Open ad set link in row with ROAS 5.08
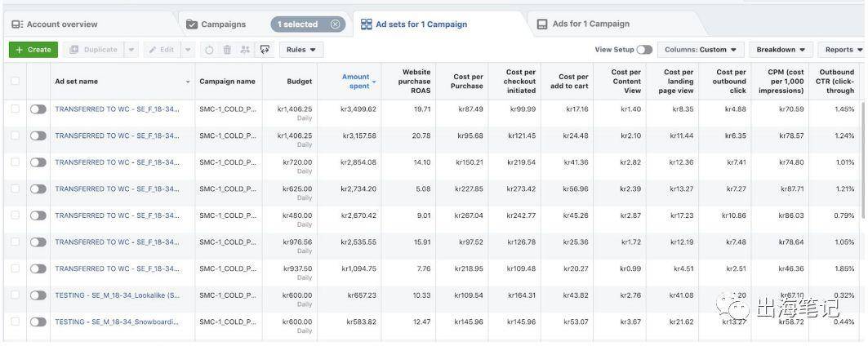Screen dimensions: 868x346 tap(117, 189)
